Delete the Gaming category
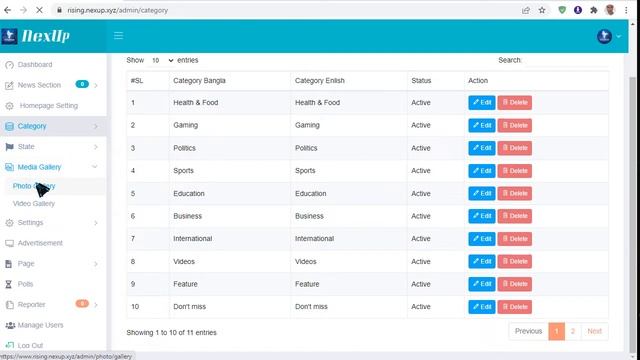The height and width of the screenshot is (360, 640). (515, 125)
